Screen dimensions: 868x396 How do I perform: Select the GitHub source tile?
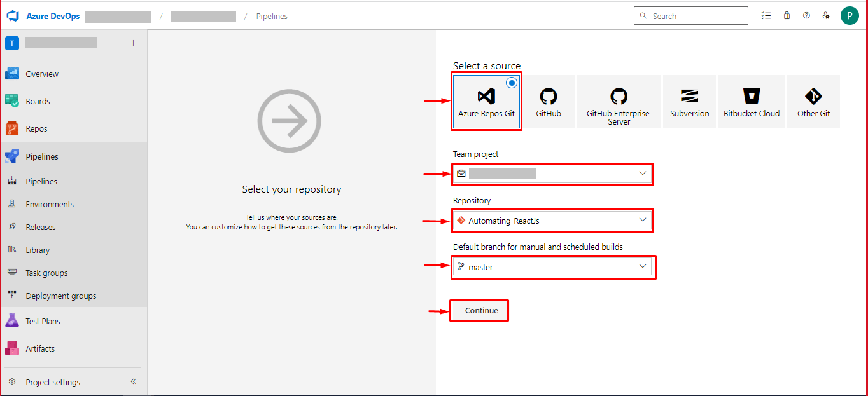pyautogui.click(x=549, y=102)
